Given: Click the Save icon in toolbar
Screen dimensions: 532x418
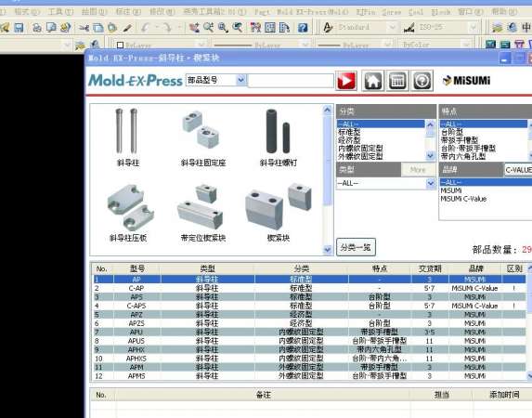Looking at the screenshot, I should coord(19,27).
